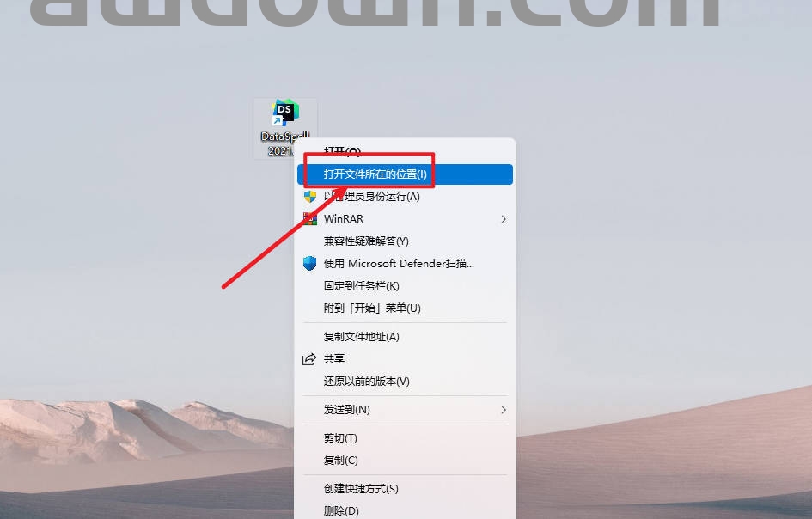The image size is (812, 519).
Task: Choose 复制文件地址(A)
Action: coord(405,337)
